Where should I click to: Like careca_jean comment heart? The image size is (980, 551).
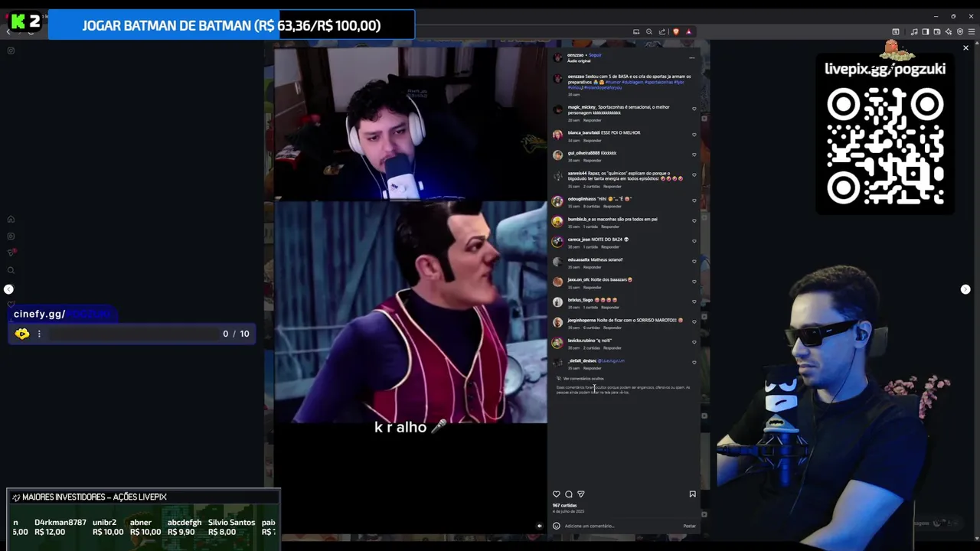click(x=694, y=241)
